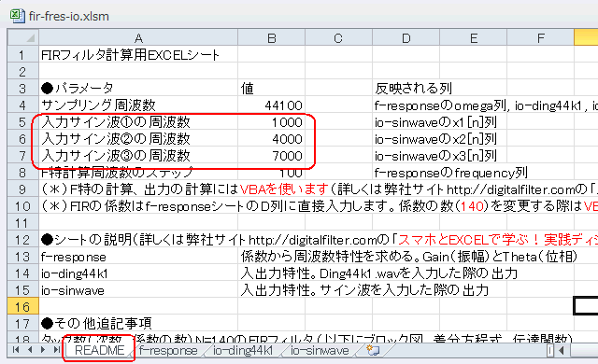Select the row 16 header
Viewport: 598px width, 364px height.
pyautogui.click(x=22, y=306)
